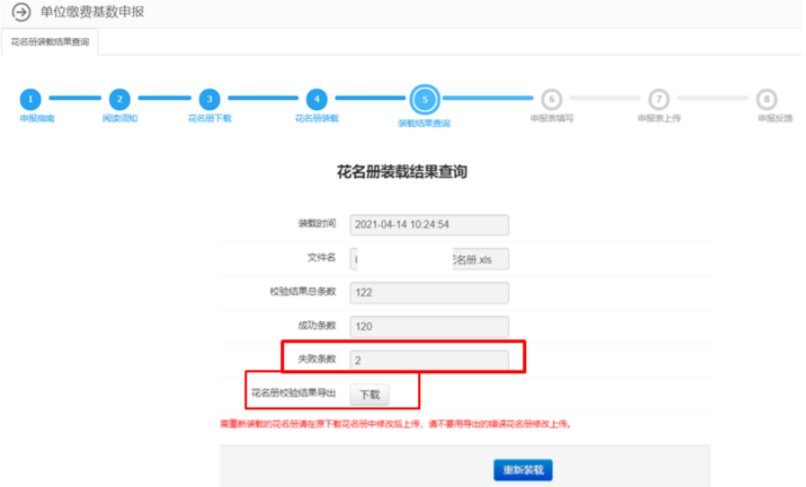Click the 成功条数 field showing 120
806x487 pixels.
(x=429, y=327)
